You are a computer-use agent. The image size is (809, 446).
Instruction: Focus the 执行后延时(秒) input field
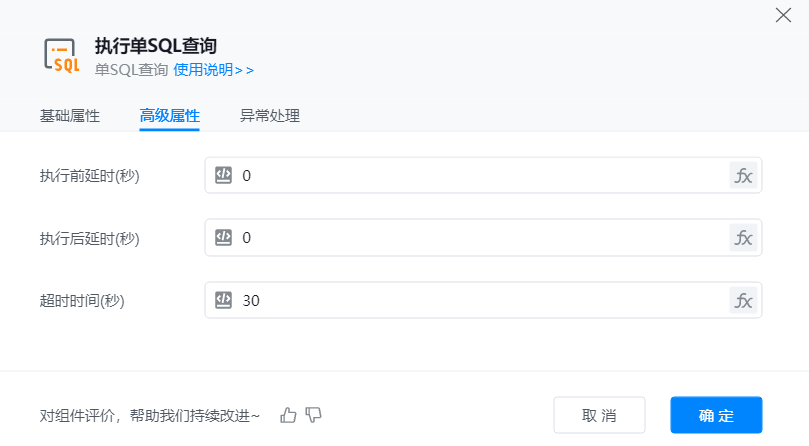point(480,238)
